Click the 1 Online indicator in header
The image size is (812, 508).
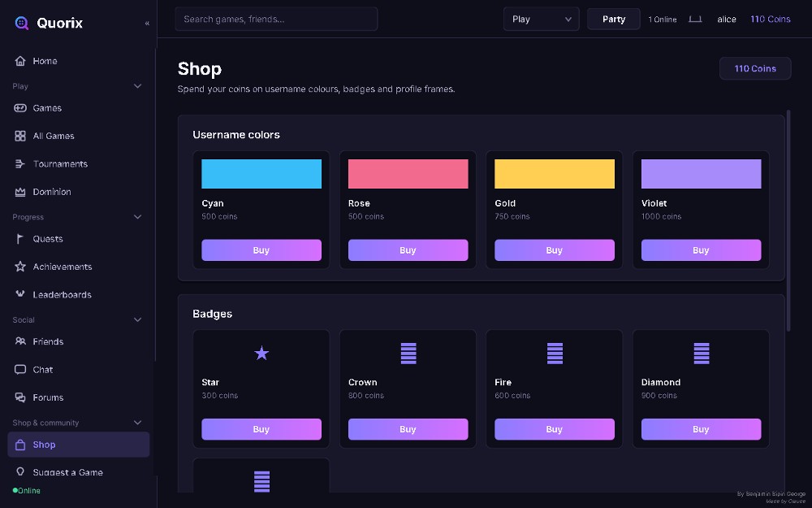(x=663, y=20)
